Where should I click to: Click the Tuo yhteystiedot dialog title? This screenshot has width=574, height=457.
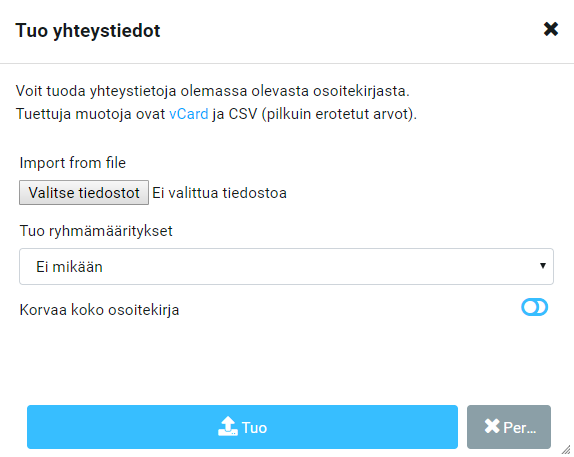pos(88,30)
